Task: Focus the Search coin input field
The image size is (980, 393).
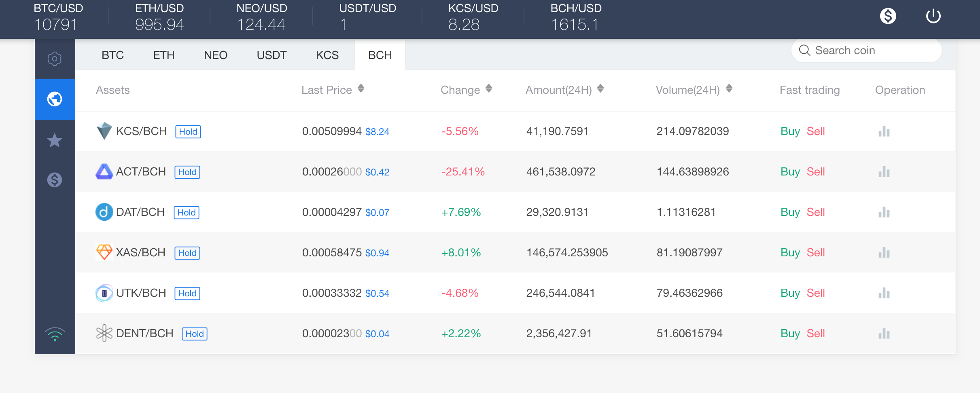Action: tap(867, 51)
